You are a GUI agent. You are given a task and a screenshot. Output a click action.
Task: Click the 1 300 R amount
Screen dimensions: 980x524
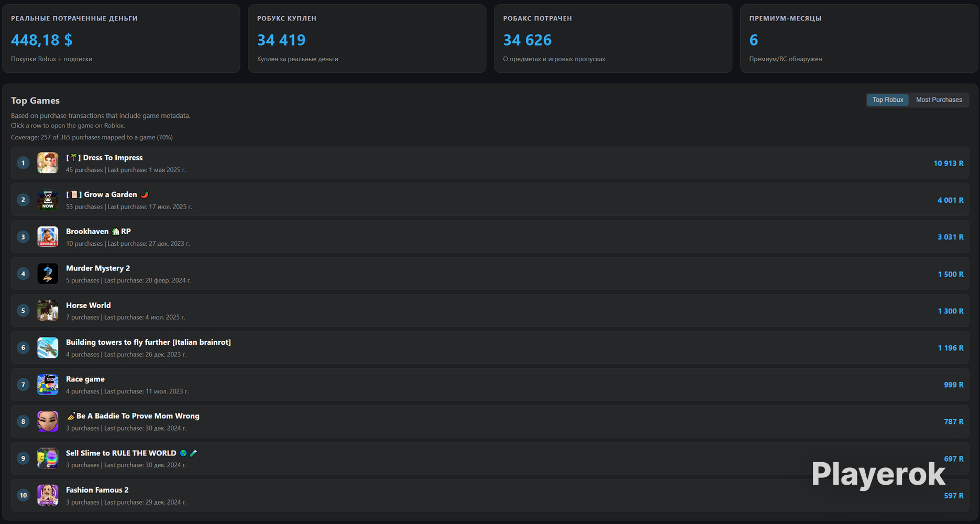tap(951, 311)
